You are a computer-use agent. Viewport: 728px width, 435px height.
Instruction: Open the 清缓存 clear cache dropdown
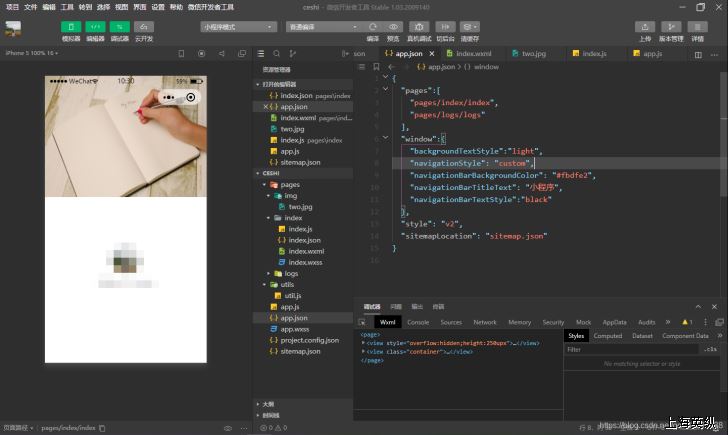point(470,27)
